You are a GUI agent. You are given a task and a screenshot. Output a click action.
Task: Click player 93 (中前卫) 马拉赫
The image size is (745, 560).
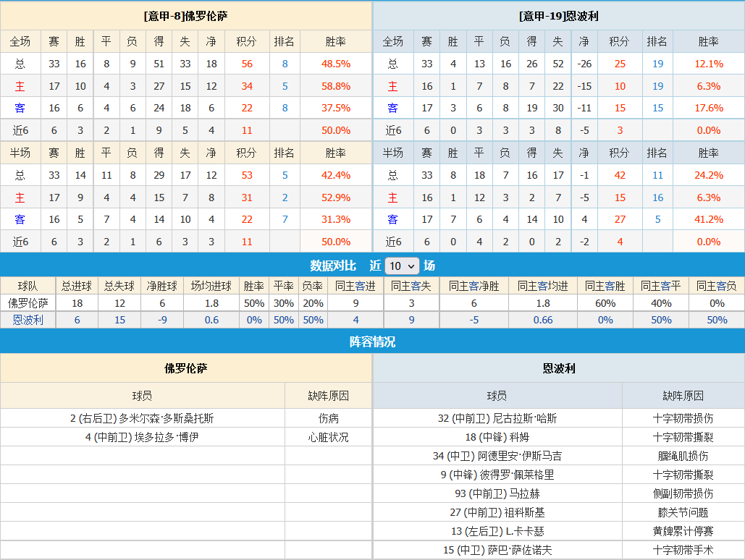coord(497,493)
